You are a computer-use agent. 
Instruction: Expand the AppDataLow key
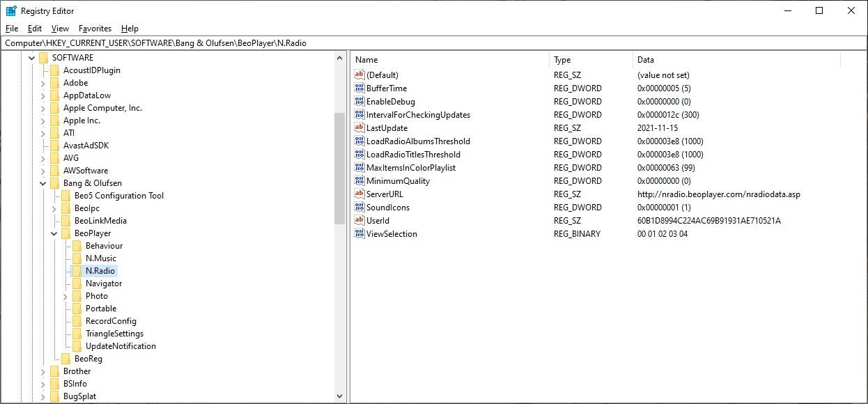pos(42,95)
